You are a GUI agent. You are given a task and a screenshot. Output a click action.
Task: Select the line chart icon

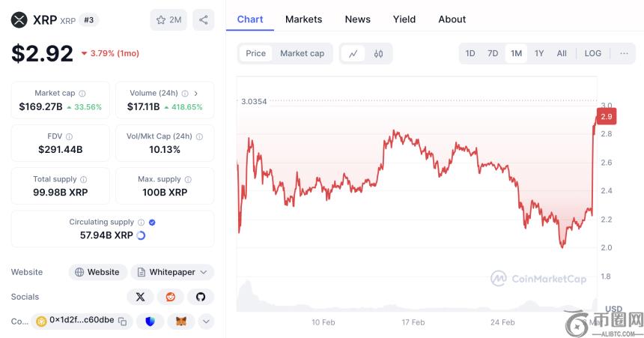(x=353, y=53)
